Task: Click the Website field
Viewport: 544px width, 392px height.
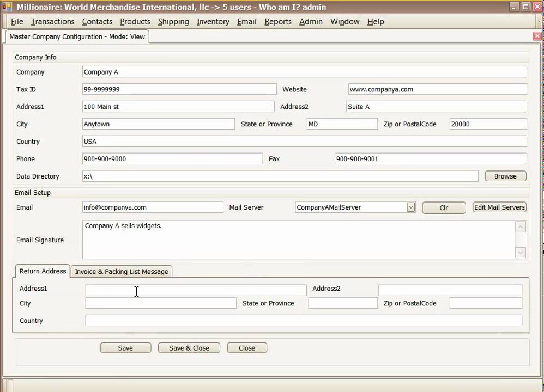Action: (437, 89)
